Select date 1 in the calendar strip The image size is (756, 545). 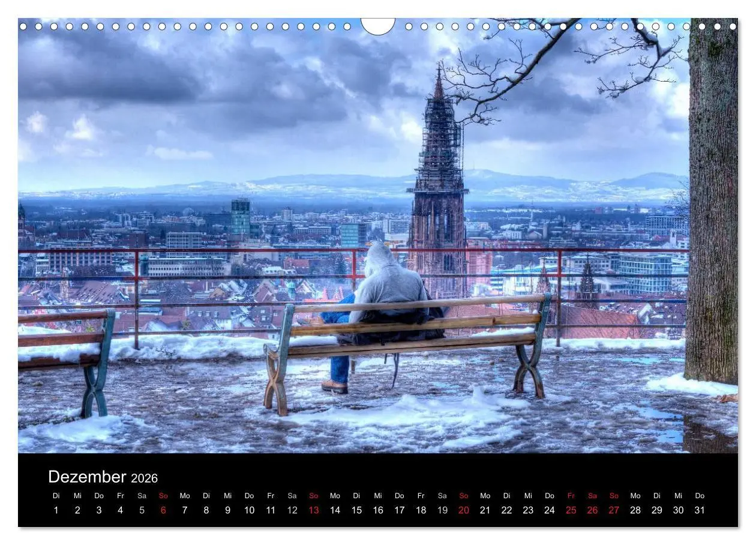[56, 510]
